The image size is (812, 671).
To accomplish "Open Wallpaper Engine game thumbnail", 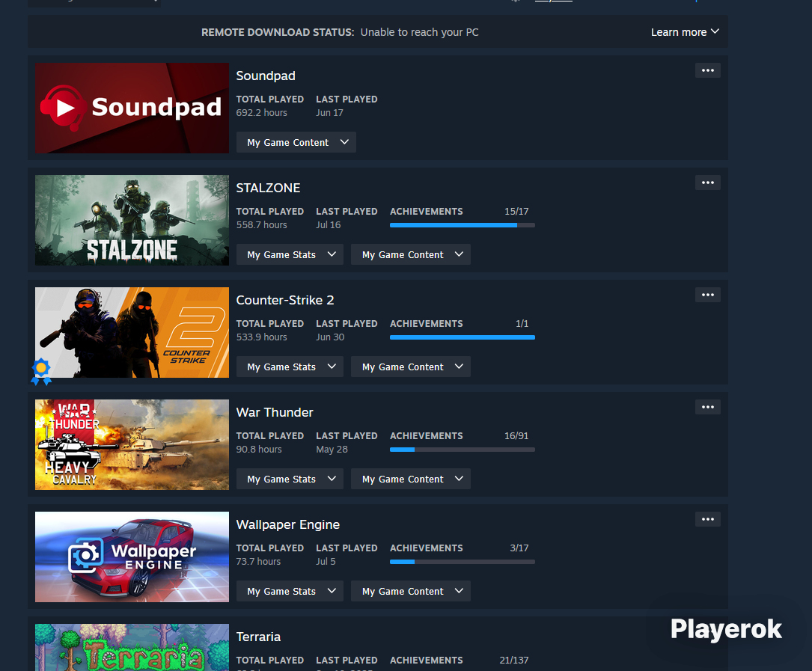I will click(x=132, y=557).
